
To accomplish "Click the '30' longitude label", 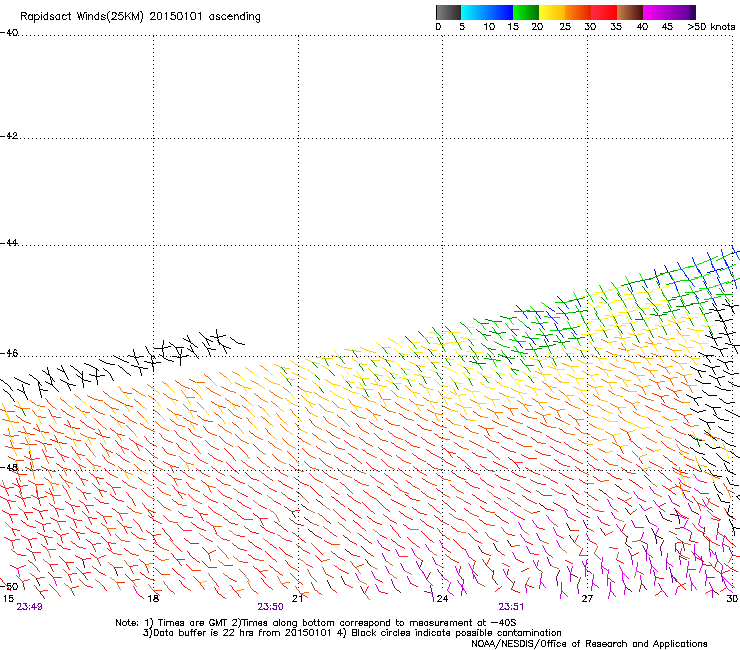I will tap(732, 599).
